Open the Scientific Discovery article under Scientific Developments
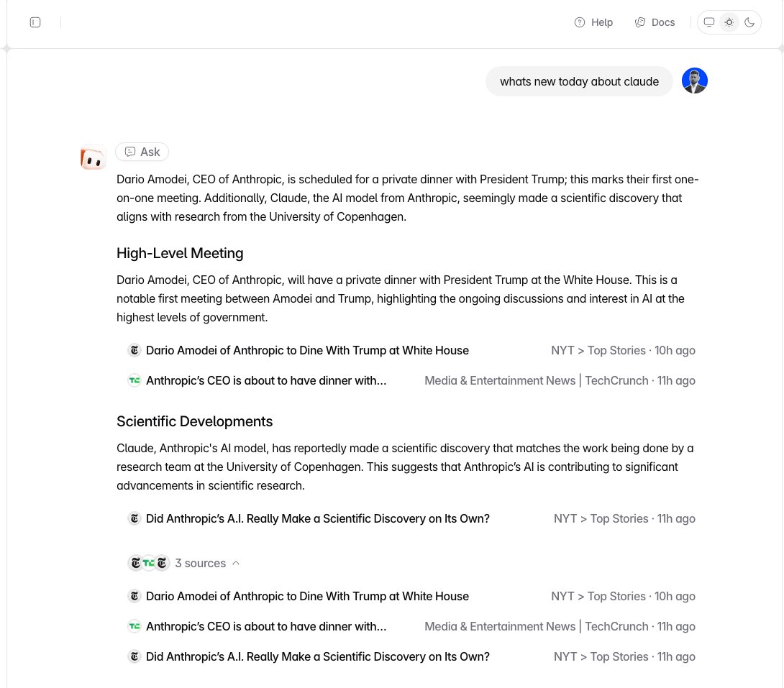This screenshot has height=688, width=784. [x=317, y=518]
